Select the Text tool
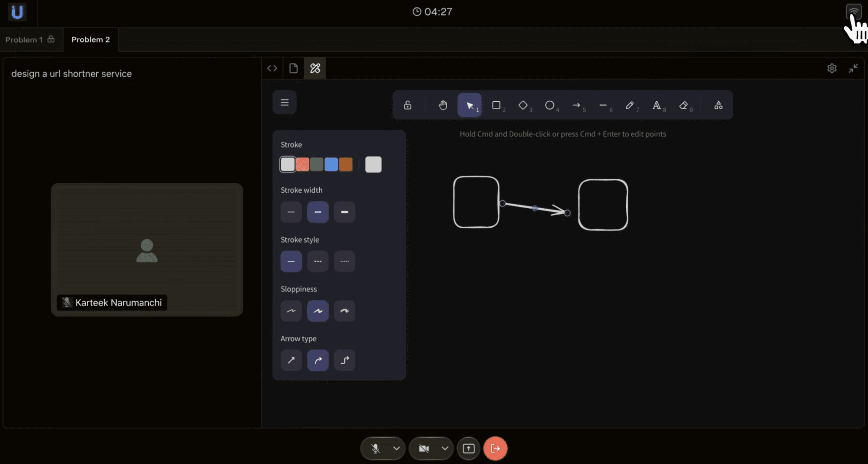The height and width of the screenshot is (464, 868). click(x=656, y=106)
